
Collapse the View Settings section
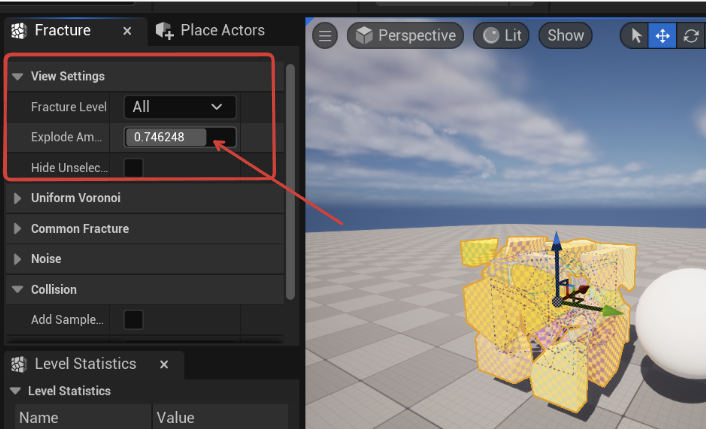(18, 77)
